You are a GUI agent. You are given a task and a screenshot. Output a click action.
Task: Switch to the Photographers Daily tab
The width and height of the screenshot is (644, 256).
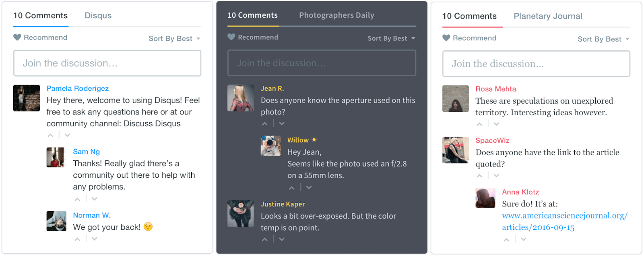[337, 15]
